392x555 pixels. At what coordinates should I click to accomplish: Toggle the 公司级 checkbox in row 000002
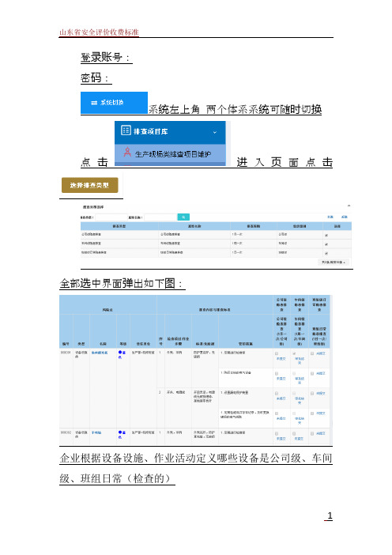[277, 433]
